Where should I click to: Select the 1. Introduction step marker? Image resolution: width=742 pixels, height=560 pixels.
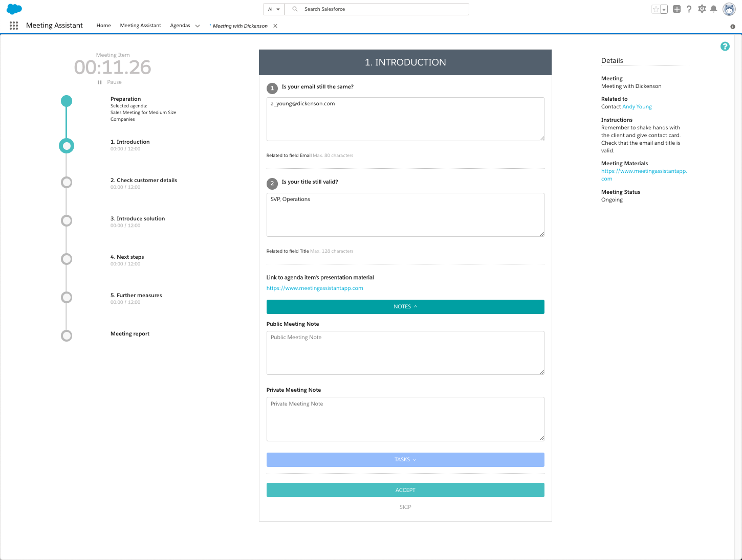[67, 146]
